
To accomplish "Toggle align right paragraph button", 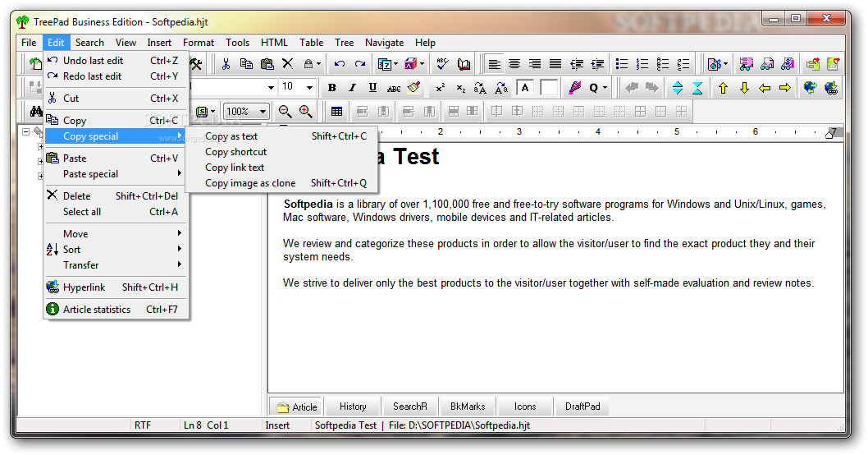I will [x=535, y=64].
